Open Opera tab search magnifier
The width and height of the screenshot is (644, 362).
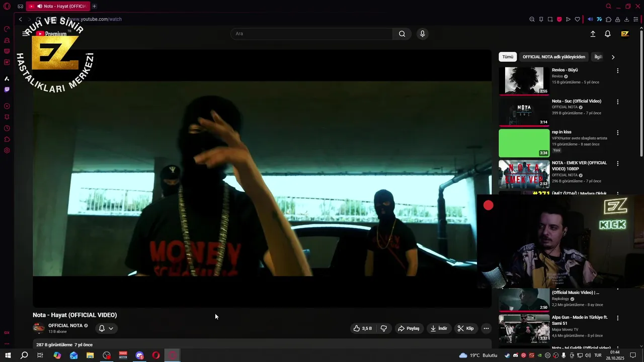[x=608, y=7]
